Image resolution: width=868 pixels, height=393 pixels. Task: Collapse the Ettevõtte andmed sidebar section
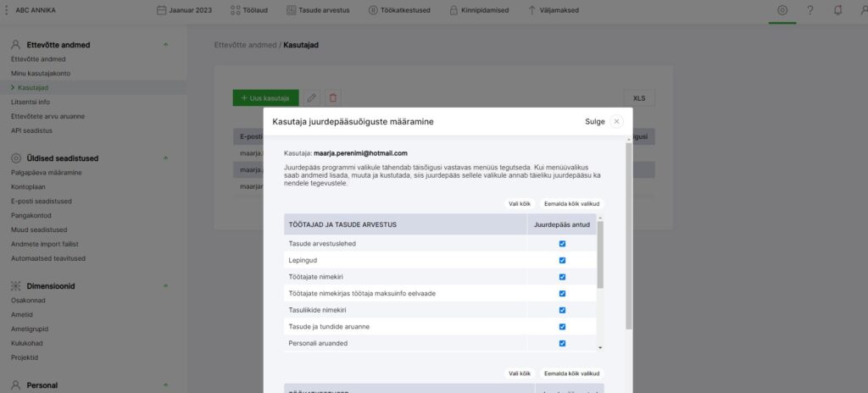pyautogui.click(x=165, y=44)
